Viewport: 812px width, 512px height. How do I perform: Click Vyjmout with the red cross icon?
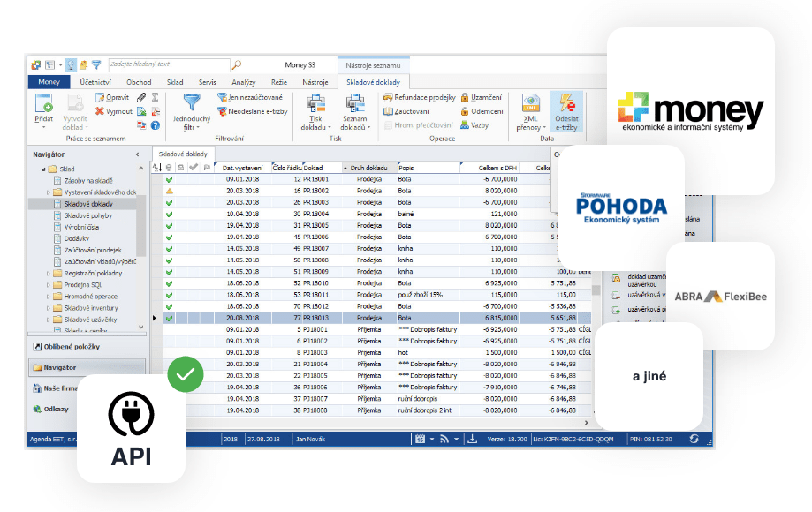(114, 111)
